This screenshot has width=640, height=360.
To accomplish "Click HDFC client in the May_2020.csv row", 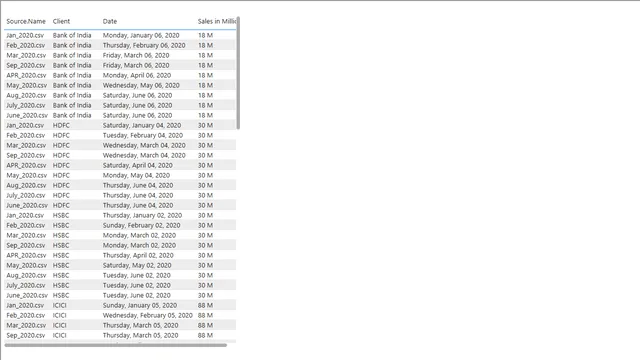I will tap(61, 175).
